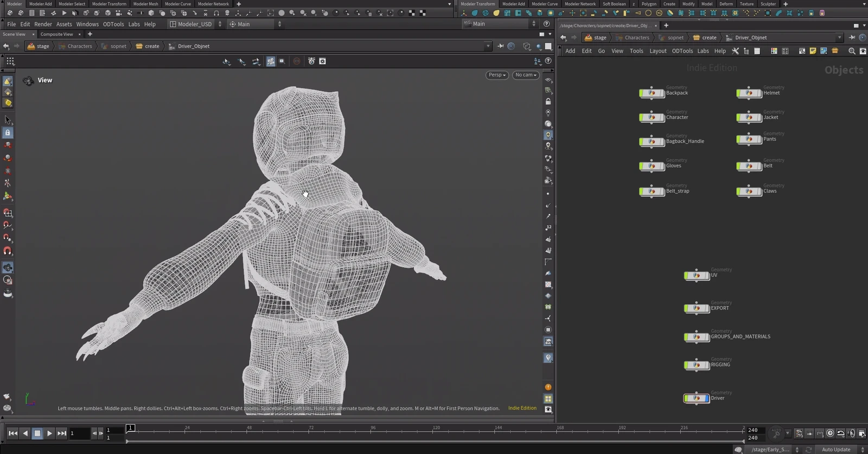Toggle the display flag on Driver node

[706, 398]
